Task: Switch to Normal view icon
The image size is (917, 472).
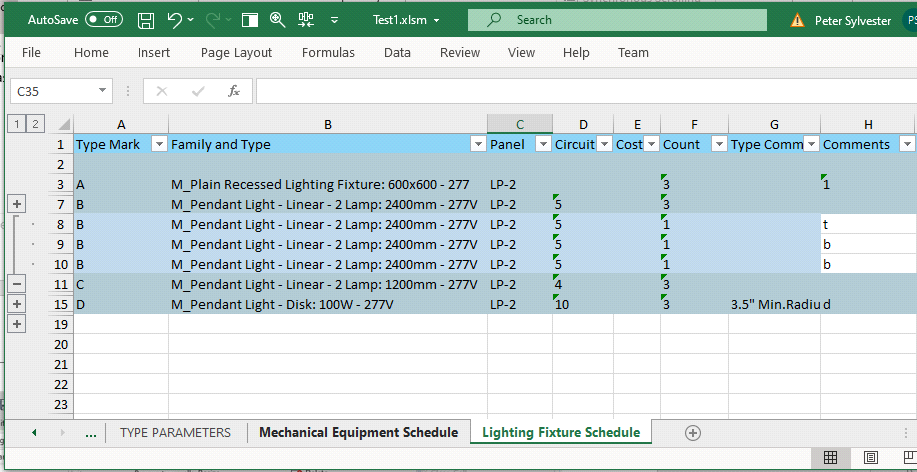Action: (830, 458)
